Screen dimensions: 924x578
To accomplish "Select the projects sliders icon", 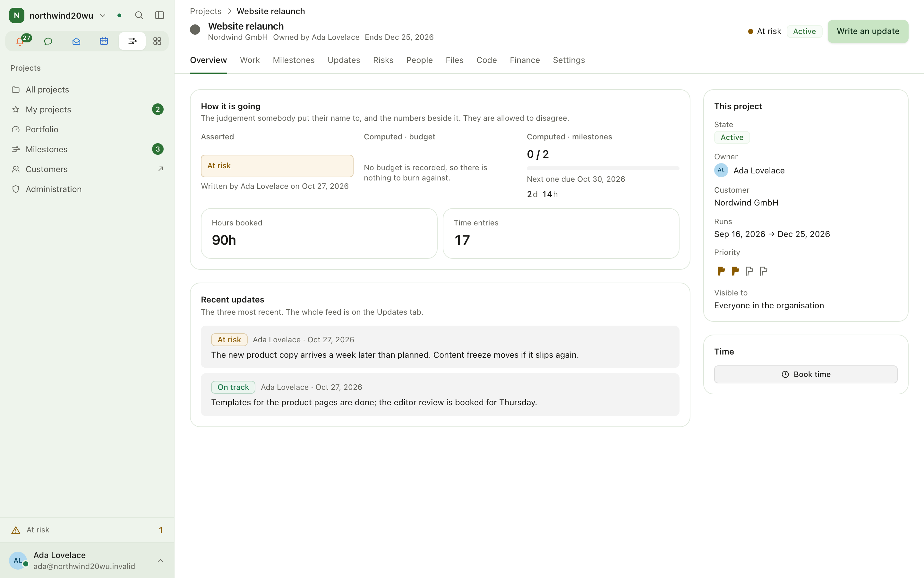I will pos(132,41).
